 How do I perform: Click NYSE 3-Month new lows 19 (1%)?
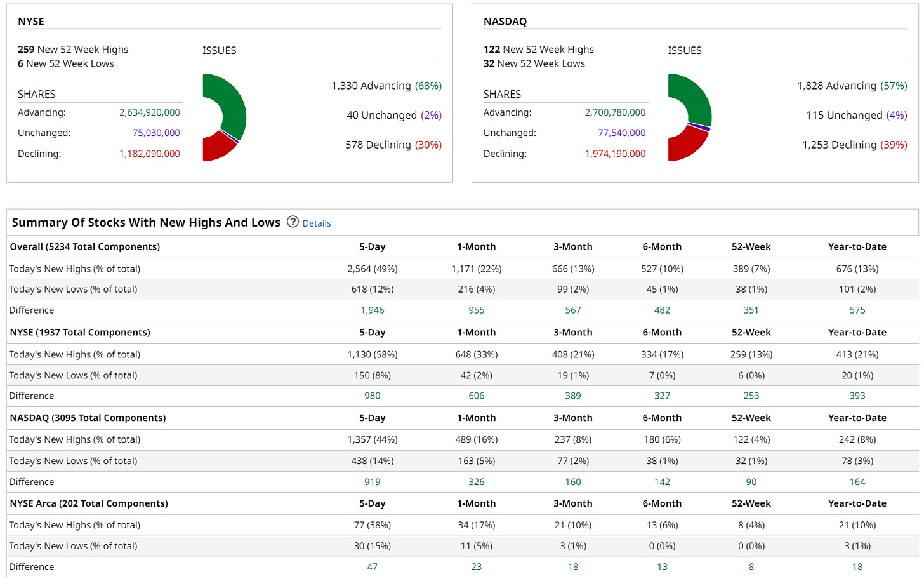(573, 375)
